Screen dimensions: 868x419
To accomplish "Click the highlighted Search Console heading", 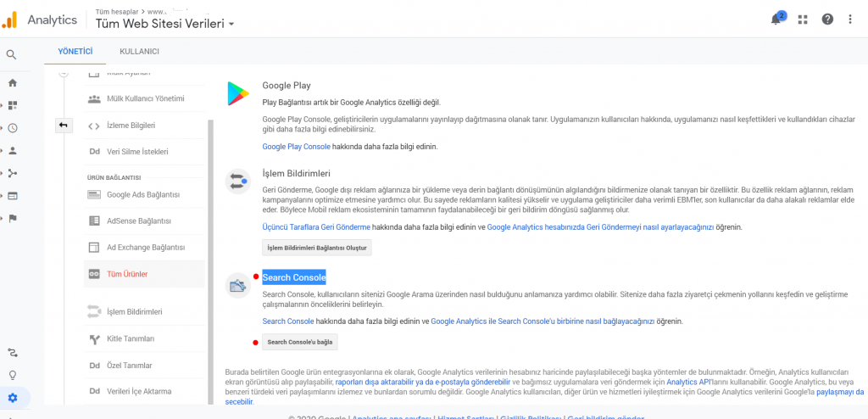I will point(294,277).
